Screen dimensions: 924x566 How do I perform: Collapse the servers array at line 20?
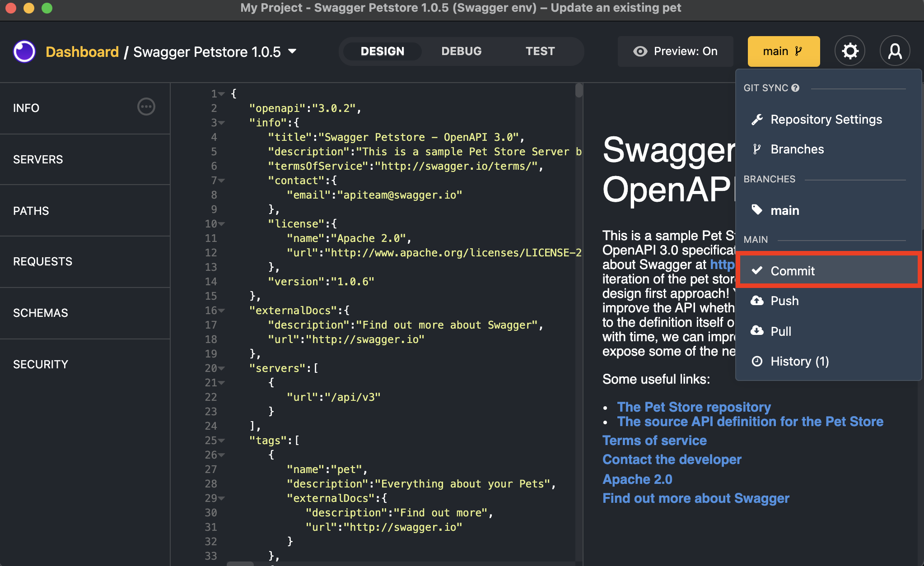[221, 368]
